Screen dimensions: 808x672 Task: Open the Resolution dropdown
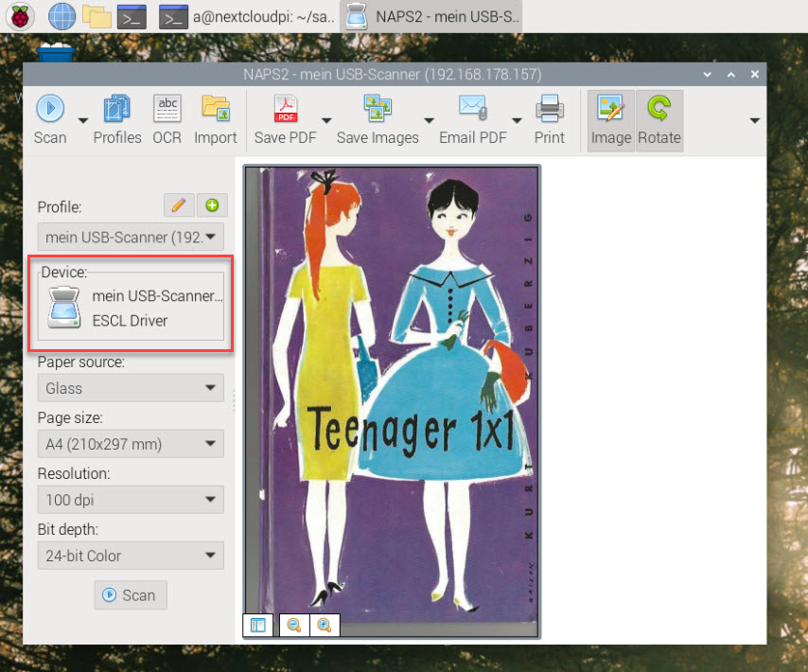(x=131, y=500)
